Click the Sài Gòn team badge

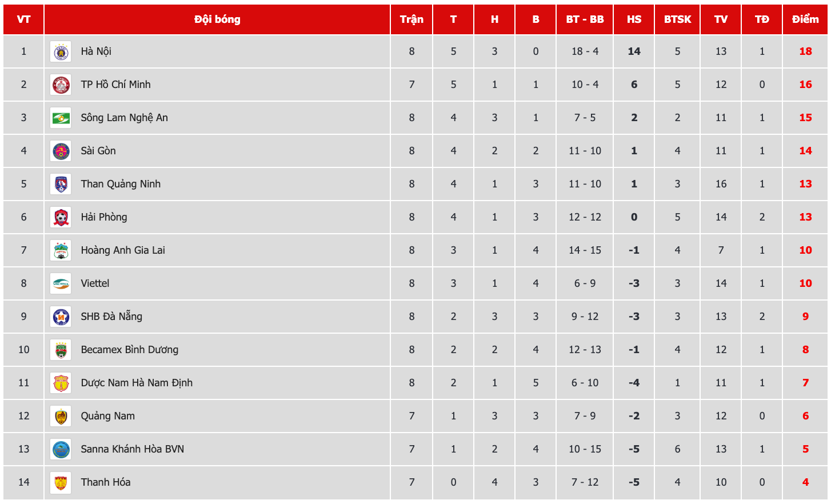[61, 151]
